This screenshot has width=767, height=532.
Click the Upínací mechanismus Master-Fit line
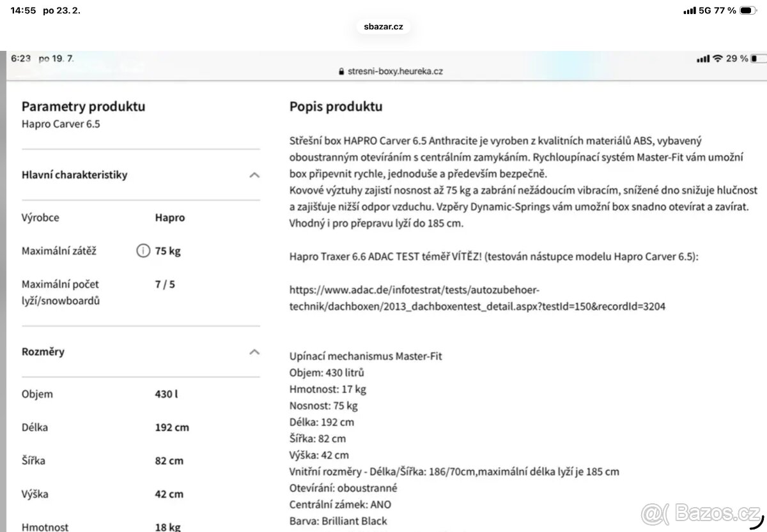coord(366,356)
